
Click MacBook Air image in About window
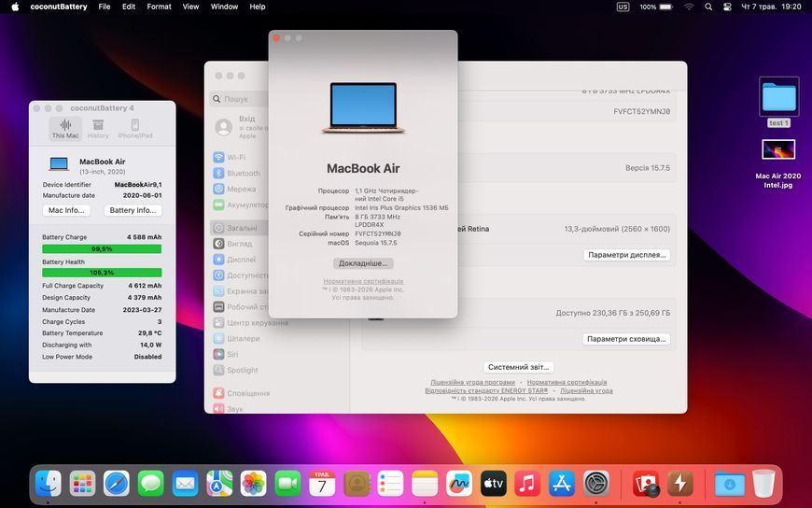(363, 107)
